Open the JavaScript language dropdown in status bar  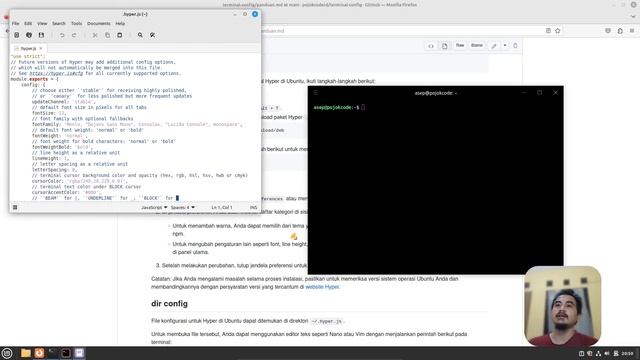(x=154, y=207)
